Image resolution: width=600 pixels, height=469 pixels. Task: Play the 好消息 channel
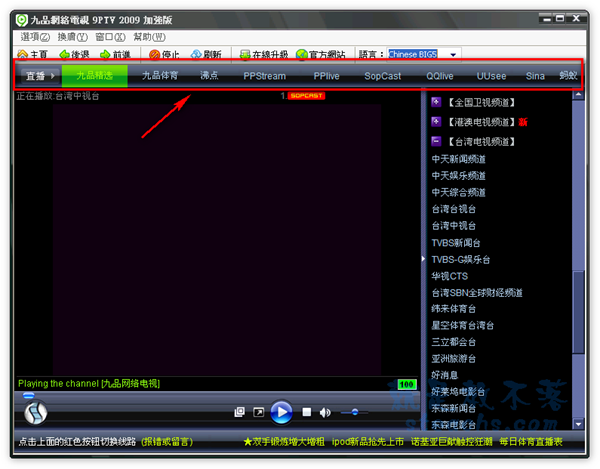(x=444, y=375)
